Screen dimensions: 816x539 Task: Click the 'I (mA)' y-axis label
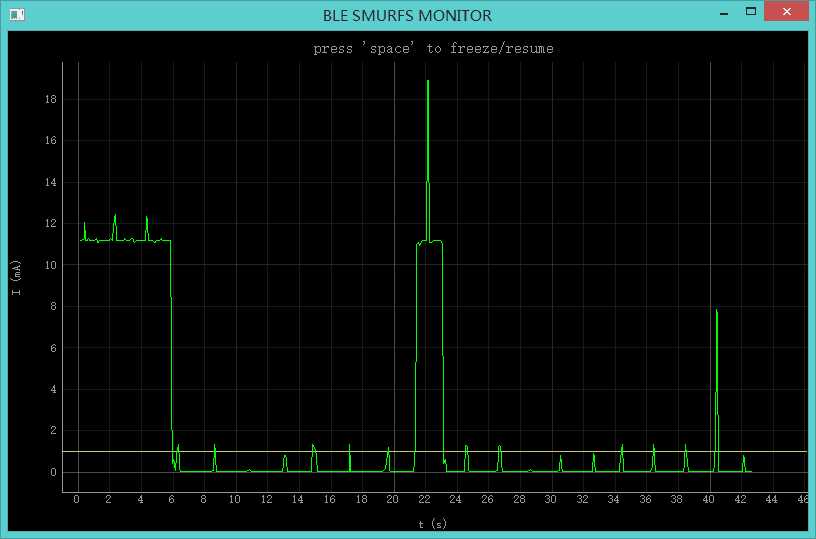pyautogui.click(x=16, y=278)
